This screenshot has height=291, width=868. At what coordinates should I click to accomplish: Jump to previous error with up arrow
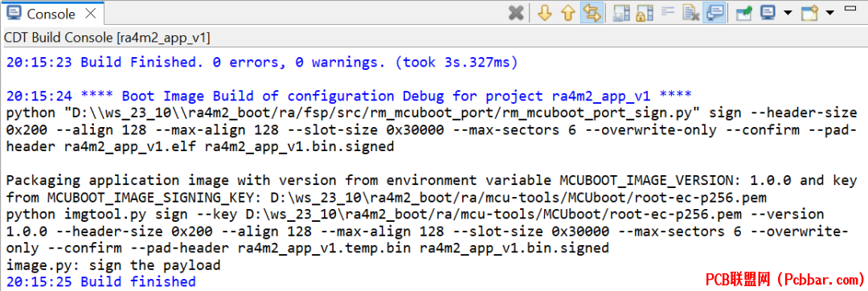[568, 13]
